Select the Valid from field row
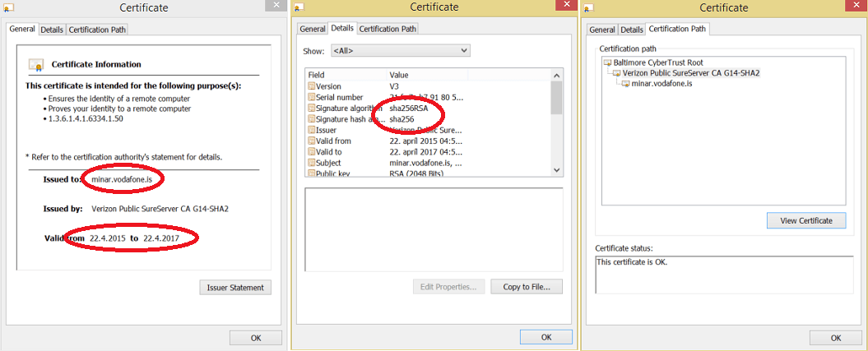This screenshot has width=868, height=351. pyautogui.click(x=429, y=141)
